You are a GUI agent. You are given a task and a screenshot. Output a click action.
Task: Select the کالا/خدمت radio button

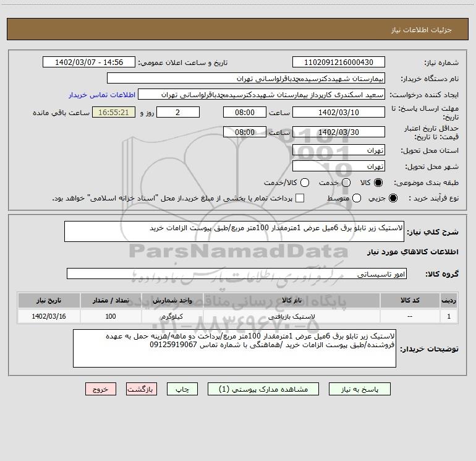305,183
